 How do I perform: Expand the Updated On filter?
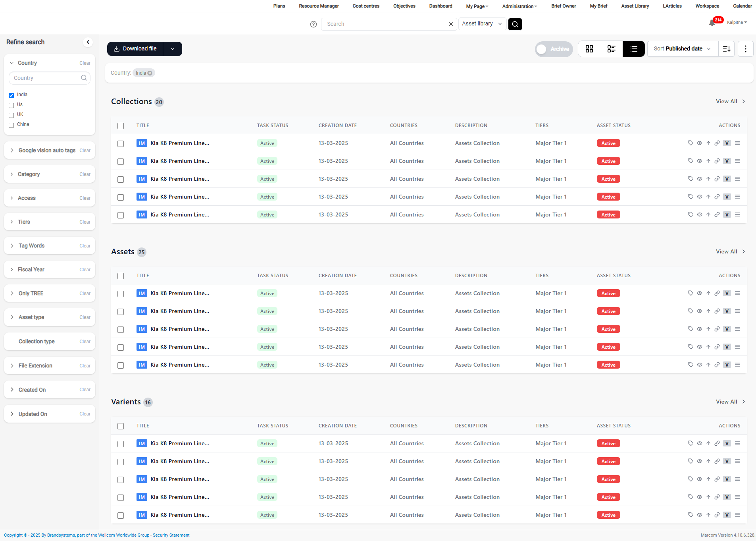[x=12, y=414]
